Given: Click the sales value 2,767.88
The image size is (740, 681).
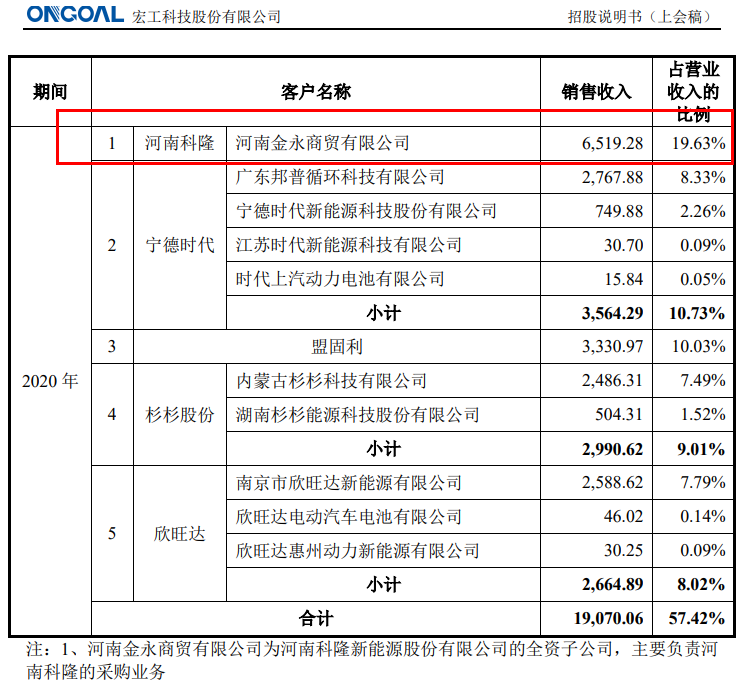Looking at the screenshot, I should coord(612,177).
